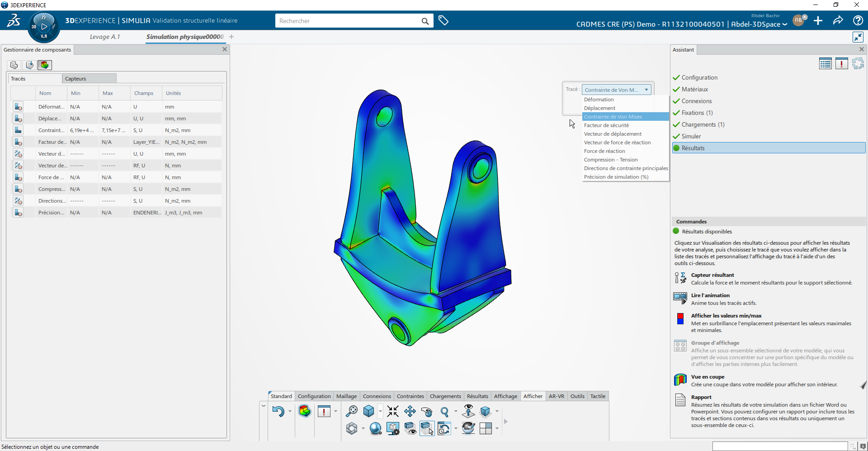Toggle the Vecteur de déplacement trace visibility
The image size is (868, 451).
point(18,154)
